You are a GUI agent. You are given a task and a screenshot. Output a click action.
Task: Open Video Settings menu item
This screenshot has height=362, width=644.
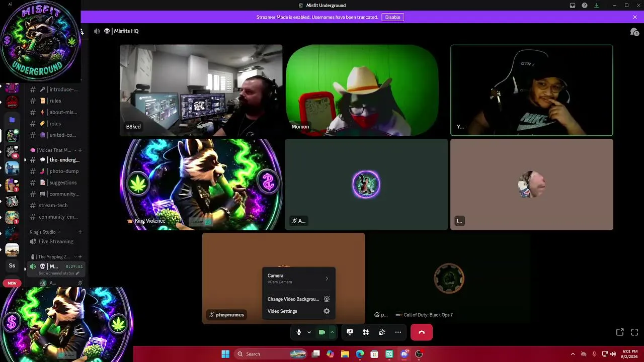click(298, 311)
